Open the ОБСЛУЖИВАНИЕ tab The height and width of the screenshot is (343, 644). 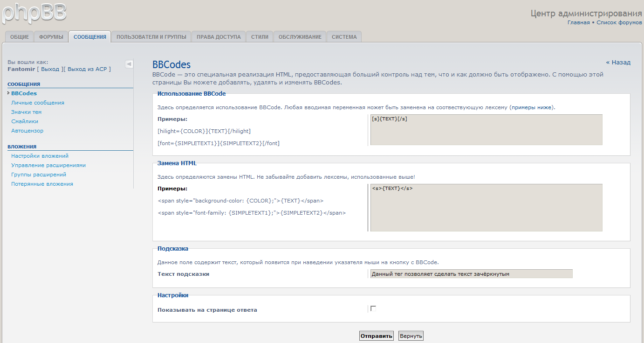(300, 37)
